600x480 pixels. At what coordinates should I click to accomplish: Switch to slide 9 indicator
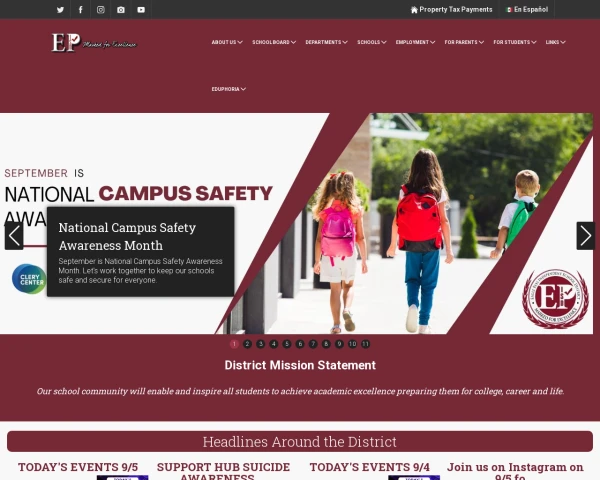tap(339, 344)
